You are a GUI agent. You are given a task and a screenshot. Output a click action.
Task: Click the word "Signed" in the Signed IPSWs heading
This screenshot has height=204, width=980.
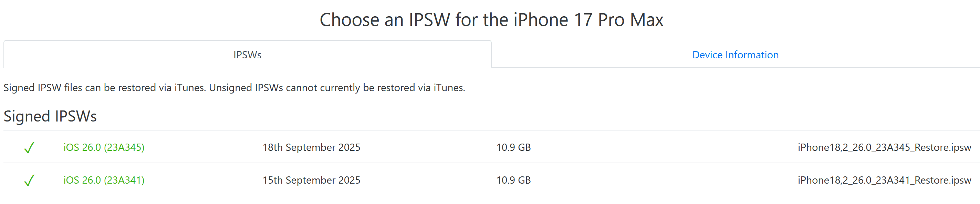(27, 116)
